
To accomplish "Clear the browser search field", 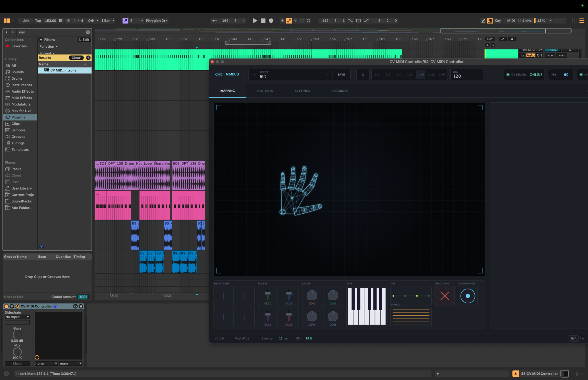I will click(88, 32).
